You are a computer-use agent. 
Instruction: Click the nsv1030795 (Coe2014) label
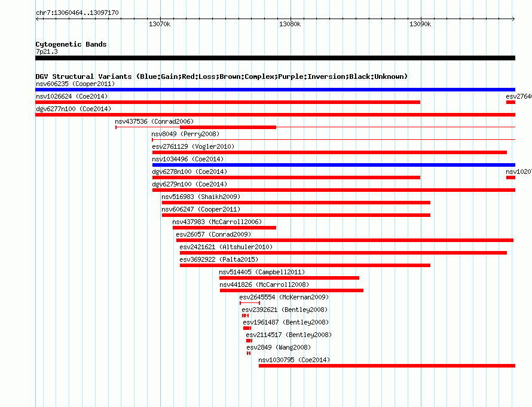(294, 360)
